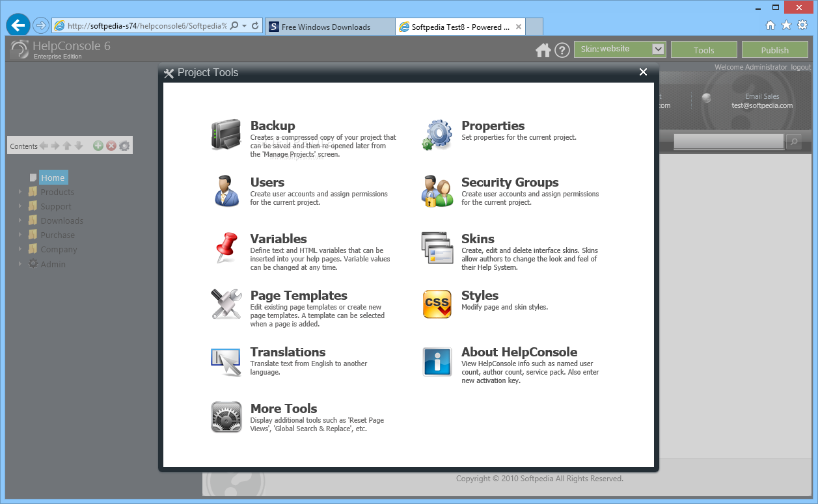Open the CSS Styles icon
The image size is (818, 504).
click(437, 304)
